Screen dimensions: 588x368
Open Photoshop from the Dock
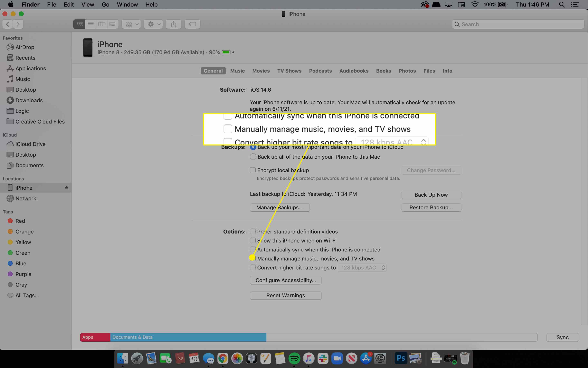[401, 359]
